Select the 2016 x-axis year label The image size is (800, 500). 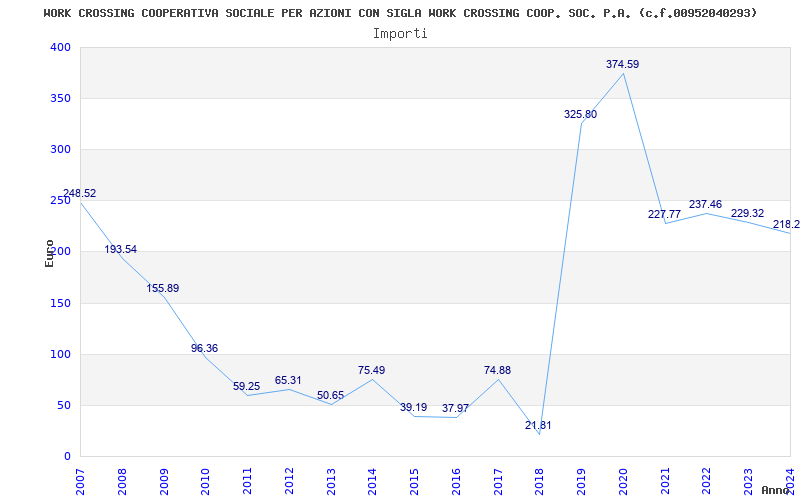tap(456, 481)
